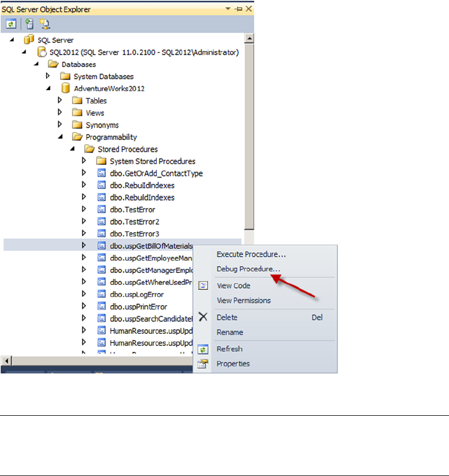Image resolution: width=449 pixels, height=476 pixels.
Task: Click the Refresh toolbar icon
Action: (11, 24)
